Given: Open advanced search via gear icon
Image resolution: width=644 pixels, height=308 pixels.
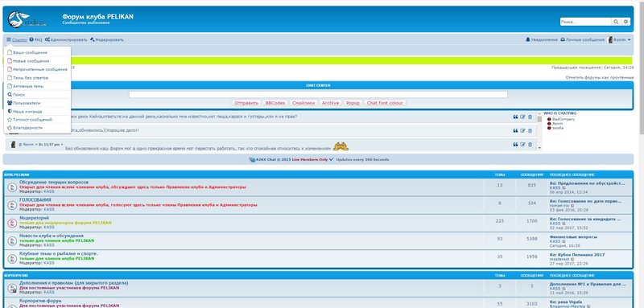Looking at the screenshot, I should 626,22.
